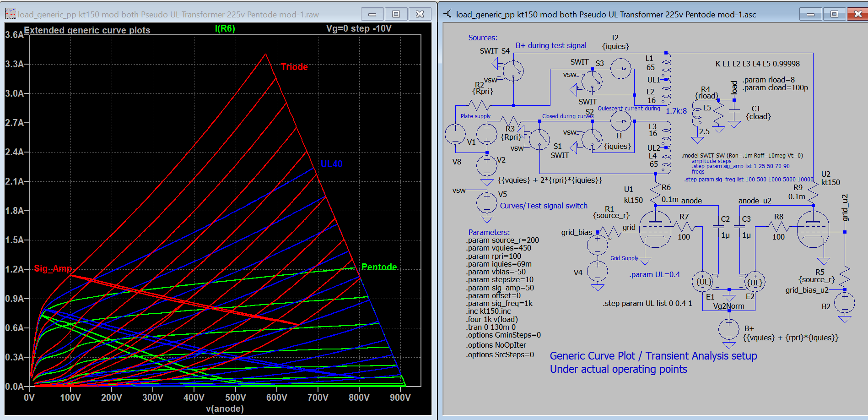Click the '.step param UL list 0 0.4 1' directive
The height and width of the screenshot is (420, 868).
(x=647, y=303)
